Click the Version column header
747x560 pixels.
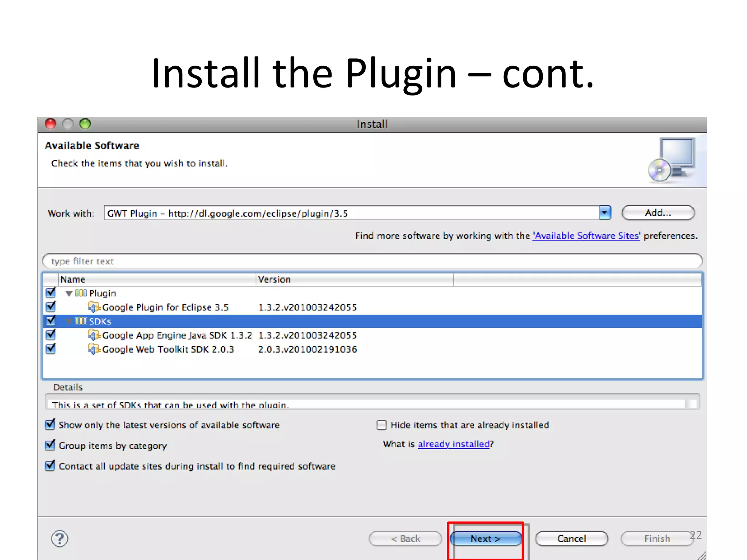[x=355, y=280]
